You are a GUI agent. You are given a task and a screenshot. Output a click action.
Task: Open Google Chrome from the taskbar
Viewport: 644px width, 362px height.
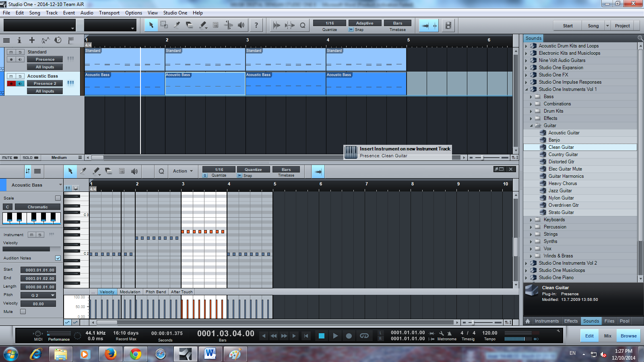pyautogui.click(x=135, y=354)
